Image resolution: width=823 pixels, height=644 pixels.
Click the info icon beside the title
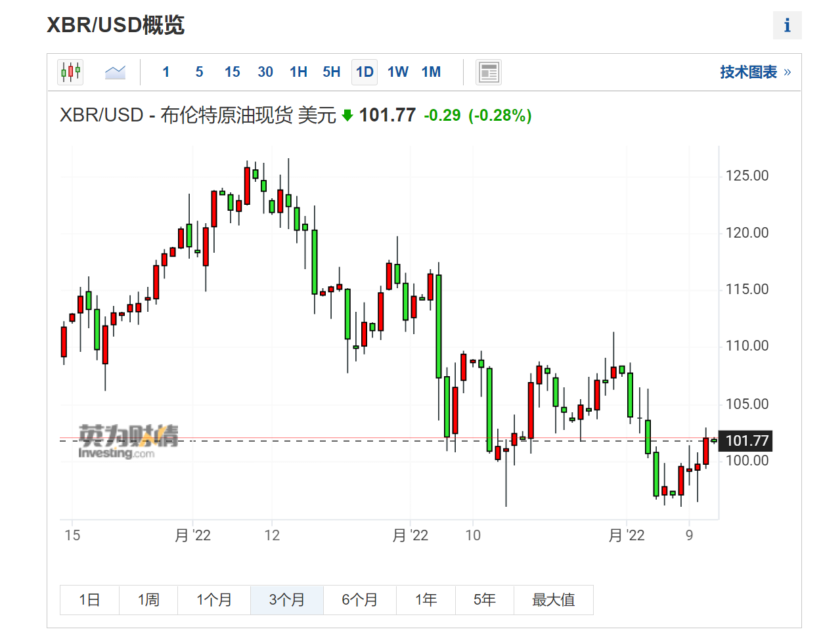click(x=787, y=26)
